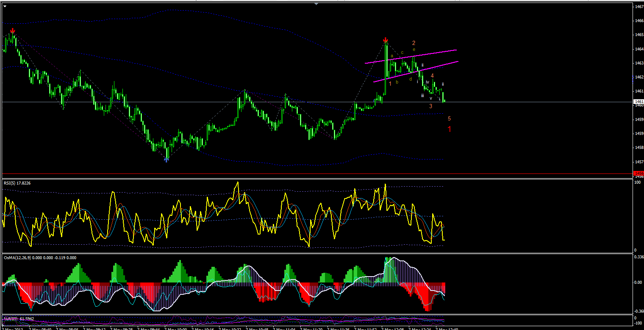This screenshot has height=330, width=644.
Task: Select the red down arrow above the 1465 spike
Action: pyautogui.click(x=386, y=40)
